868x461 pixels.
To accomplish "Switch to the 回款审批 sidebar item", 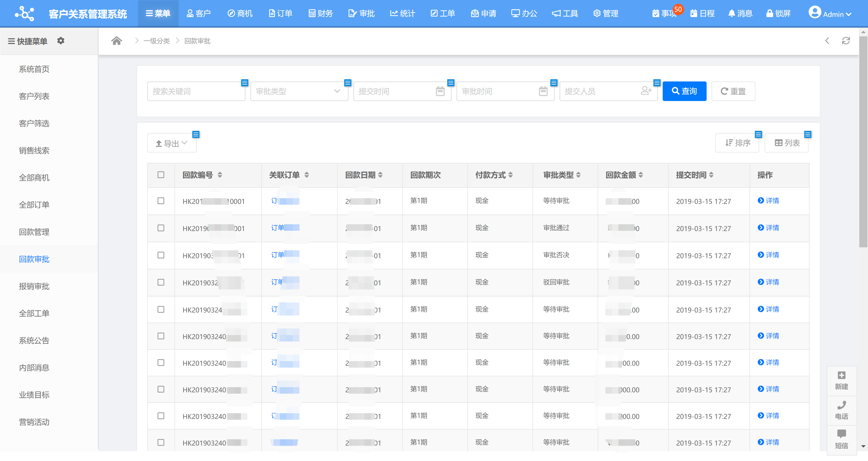I will click(x=34, y=259).
